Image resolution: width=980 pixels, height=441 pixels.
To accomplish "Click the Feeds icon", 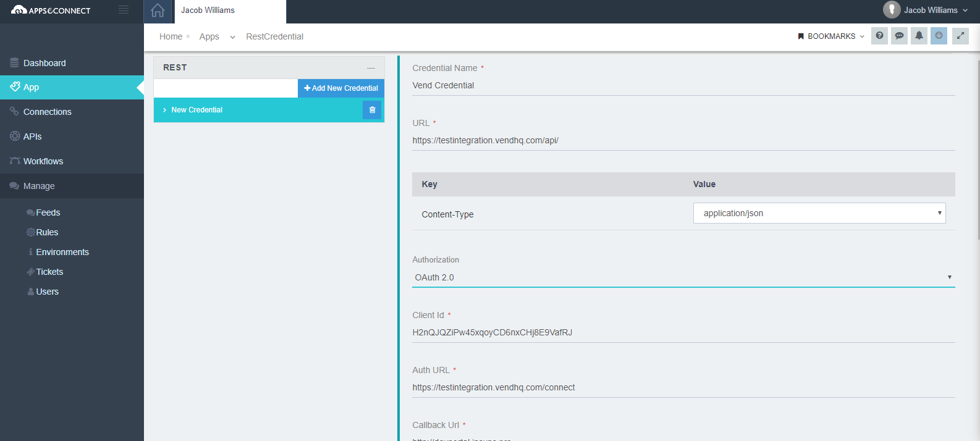I will 30,213.
